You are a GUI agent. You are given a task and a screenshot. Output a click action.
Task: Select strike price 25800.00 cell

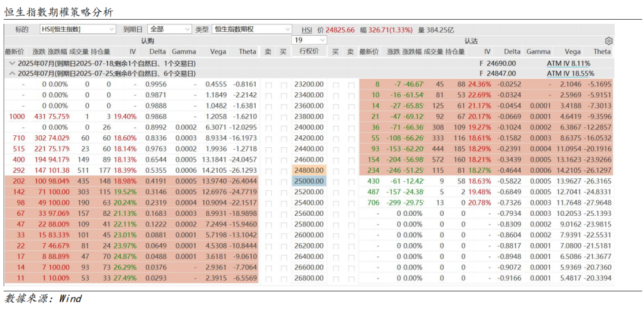309,224
